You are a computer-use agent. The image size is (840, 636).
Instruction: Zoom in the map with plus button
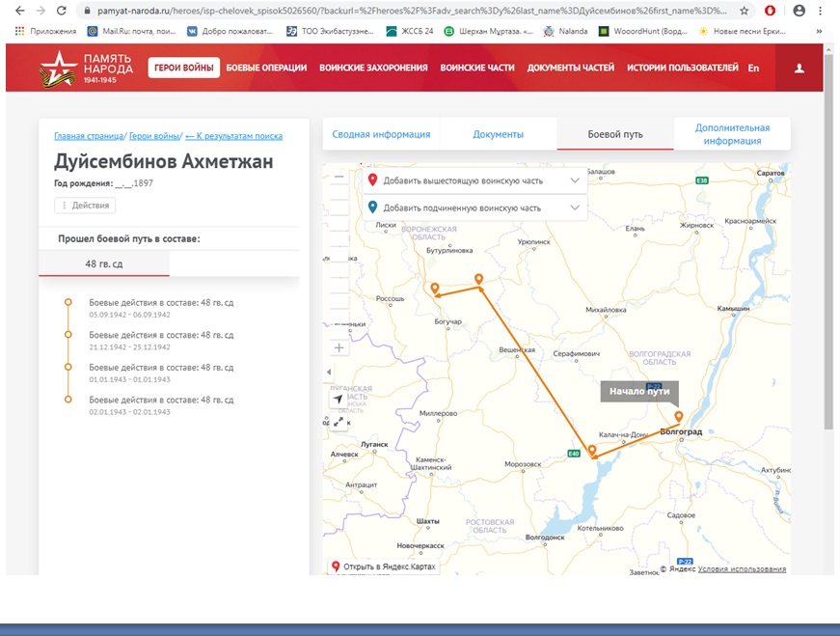pos(339,347)
